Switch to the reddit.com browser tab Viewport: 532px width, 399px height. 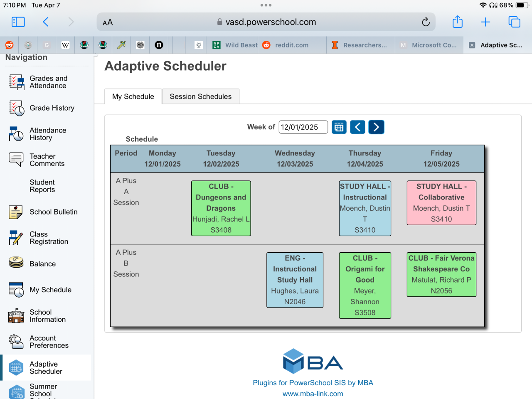click(291, 45)
